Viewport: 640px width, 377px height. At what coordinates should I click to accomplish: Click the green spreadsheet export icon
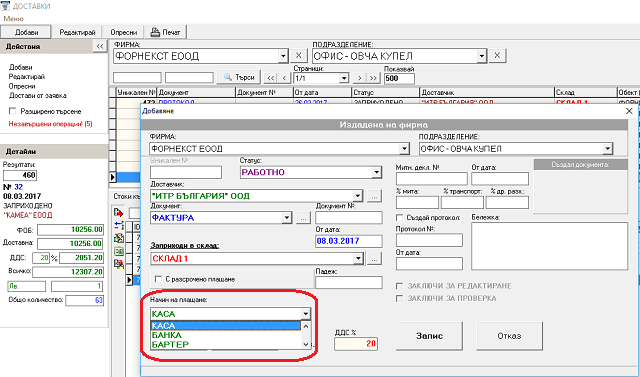coord(119,251)
